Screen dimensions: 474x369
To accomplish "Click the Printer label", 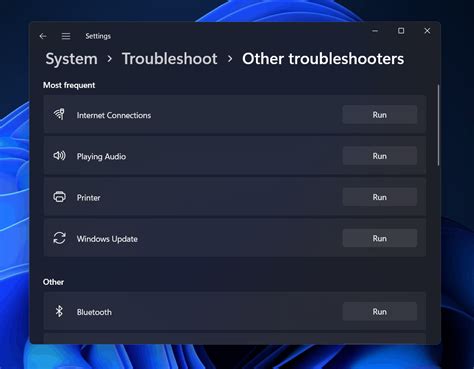I will pos(88,198).
